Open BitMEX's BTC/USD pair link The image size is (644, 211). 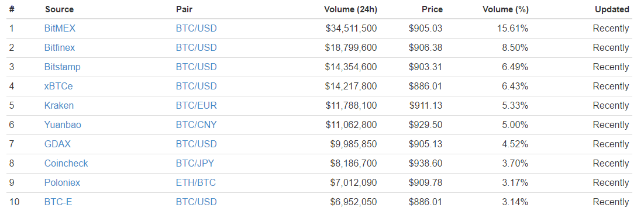197,28
